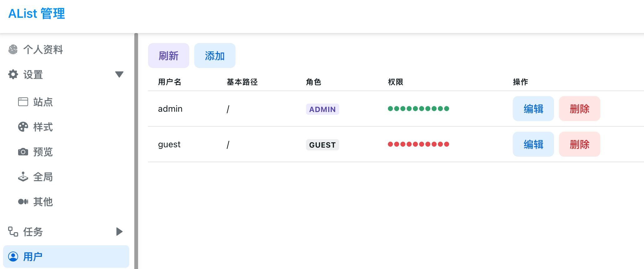Click the palette icon beside 样式

23,127
